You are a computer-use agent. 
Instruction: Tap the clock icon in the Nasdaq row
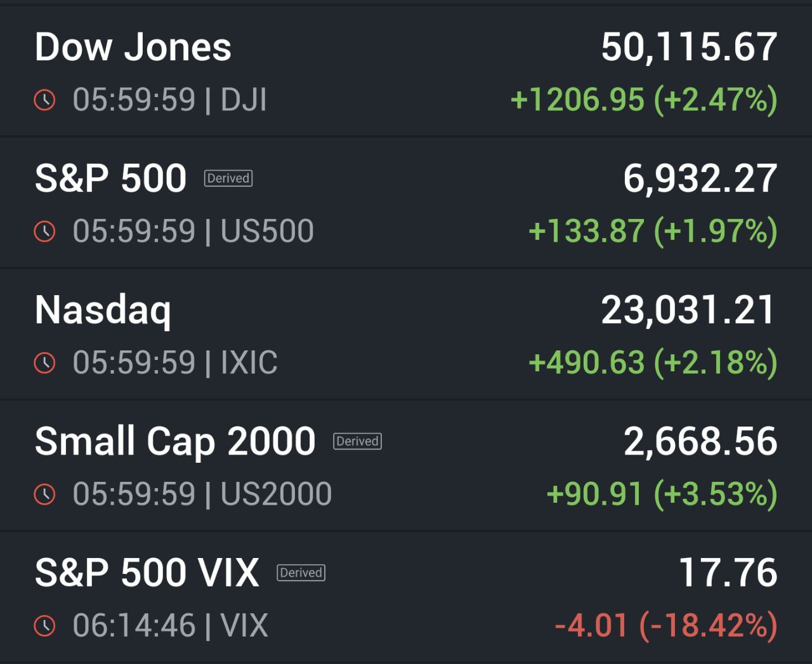(44, 362)
